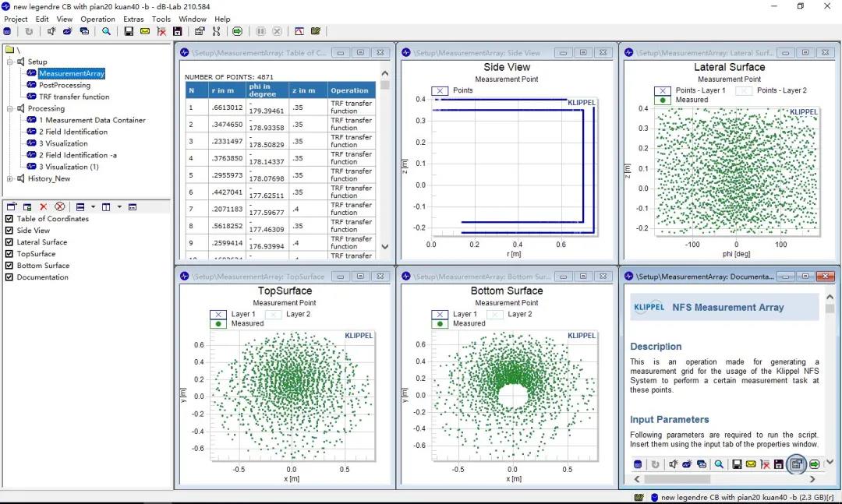Toggle the Bottom Surface checkbox
This screenshot has height=504, width=842.
click(x=9, y=265)
